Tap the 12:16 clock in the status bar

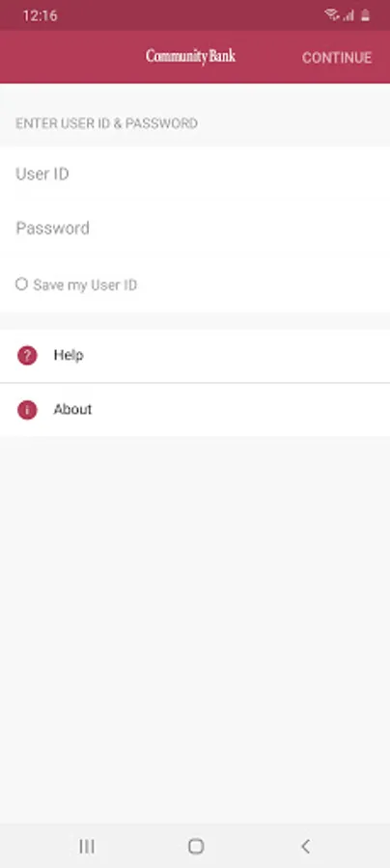[40, 16]
